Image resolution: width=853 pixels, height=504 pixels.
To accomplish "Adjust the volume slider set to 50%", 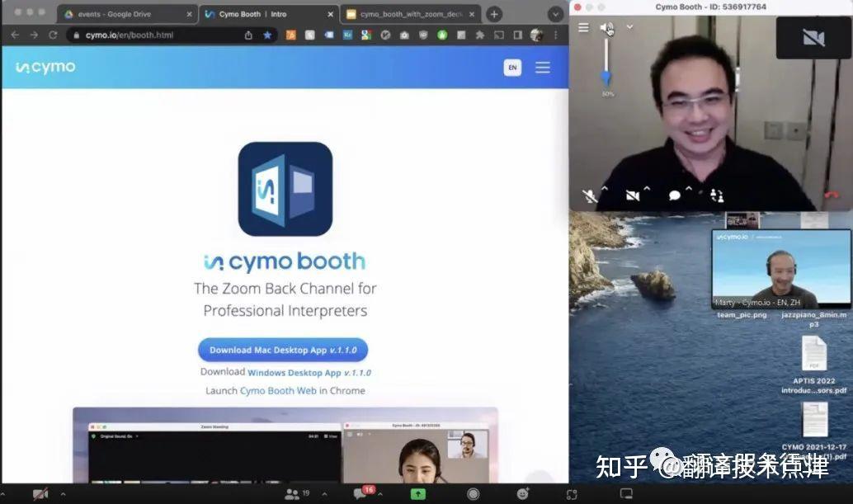I will [606, 77].
